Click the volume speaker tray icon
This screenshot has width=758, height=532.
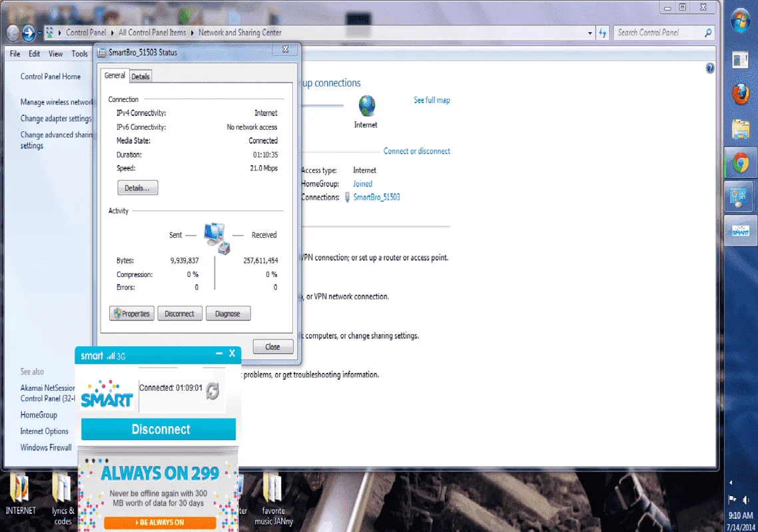(x=746, y=499)
